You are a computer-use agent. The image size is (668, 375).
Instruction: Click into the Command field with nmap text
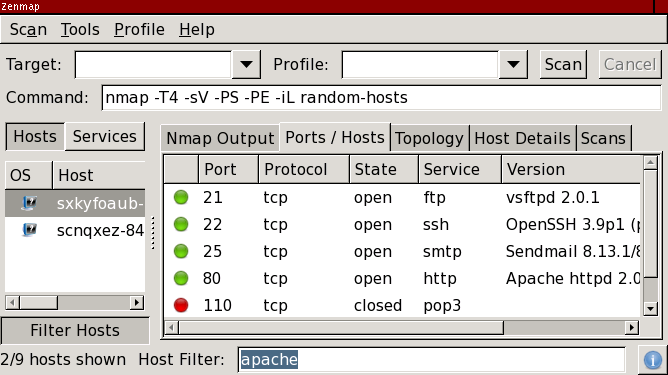[x=381, y=98]
